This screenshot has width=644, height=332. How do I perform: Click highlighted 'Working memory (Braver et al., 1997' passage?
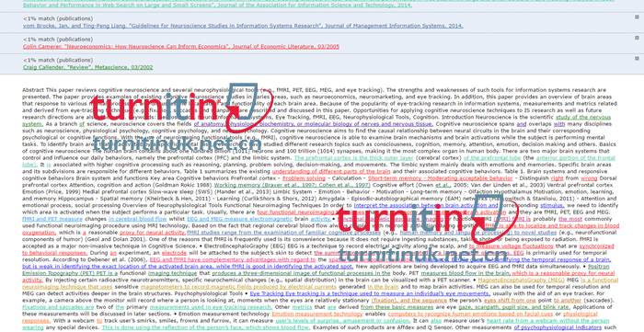click(292, 185)
